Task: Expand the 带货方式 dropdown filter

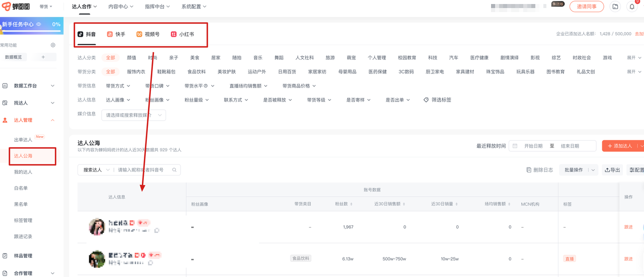Action: tap(118, 86)
